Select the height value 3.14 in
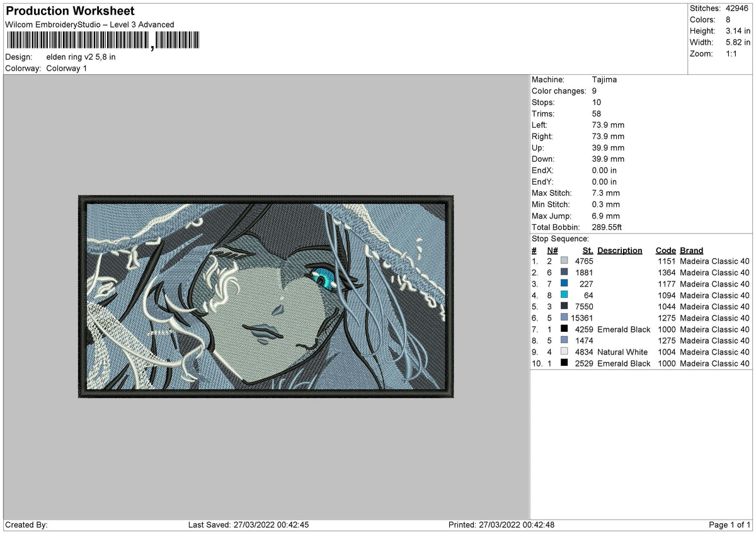 click(738, 31)
